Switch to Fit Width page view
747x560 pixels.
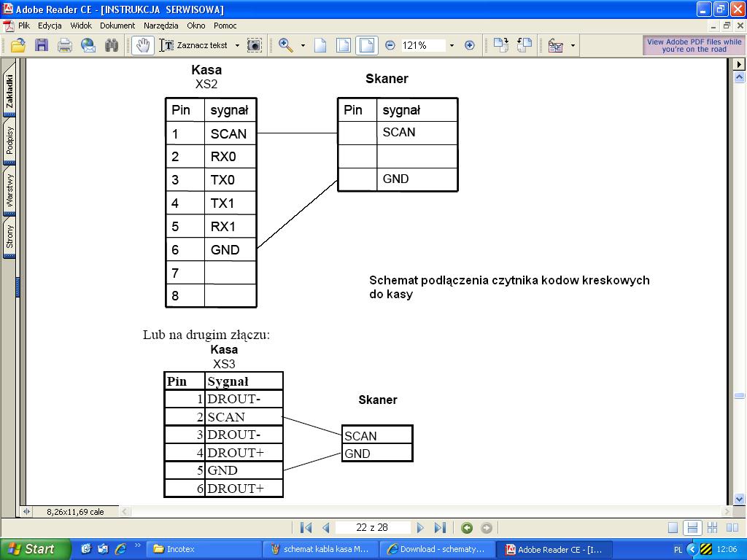click(x=367, y=45)
